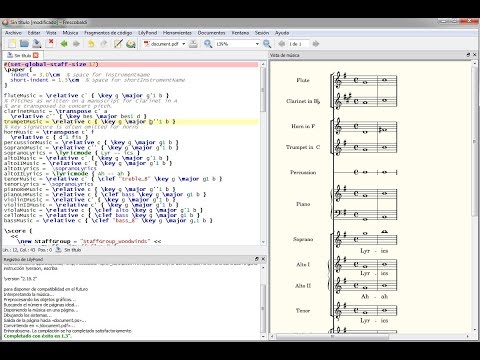
Task: Click the Alto I staff label
Action: tap(303, 265)
